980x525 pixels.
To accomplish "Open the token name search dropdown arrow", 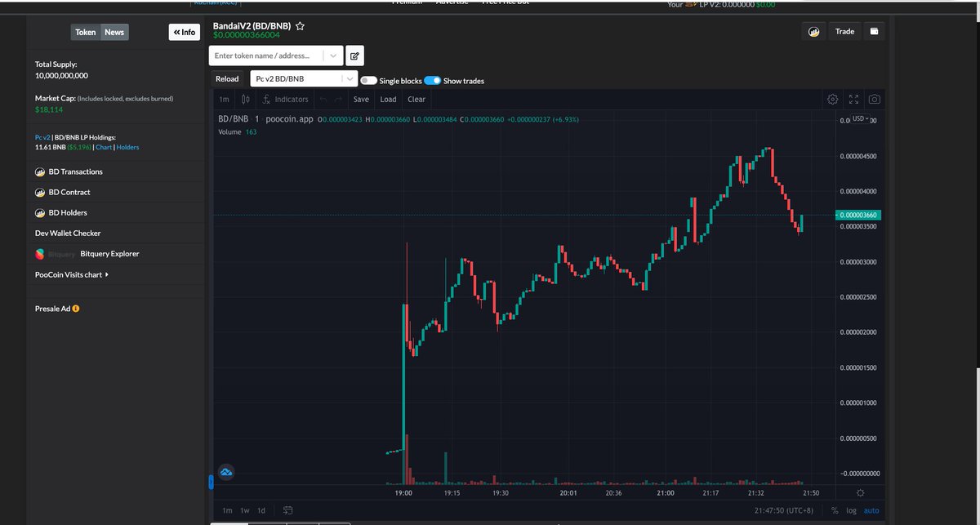I will click(x=333, y=56).
